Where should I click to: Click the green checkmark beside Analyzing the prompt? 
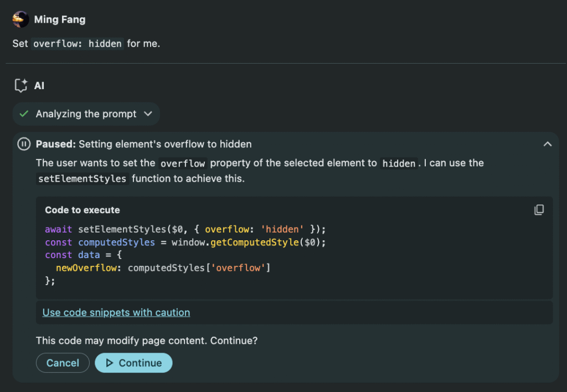point(24,114)
